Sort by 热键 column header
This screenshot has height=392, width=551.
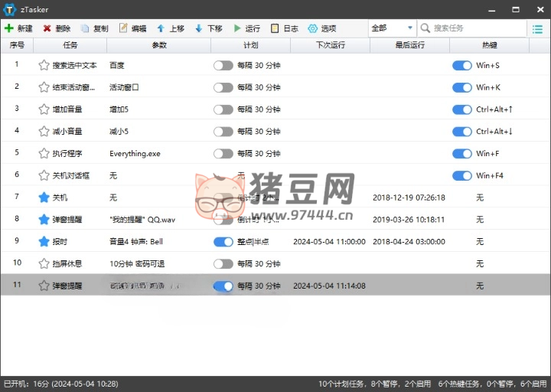click(x=489, y=45)
